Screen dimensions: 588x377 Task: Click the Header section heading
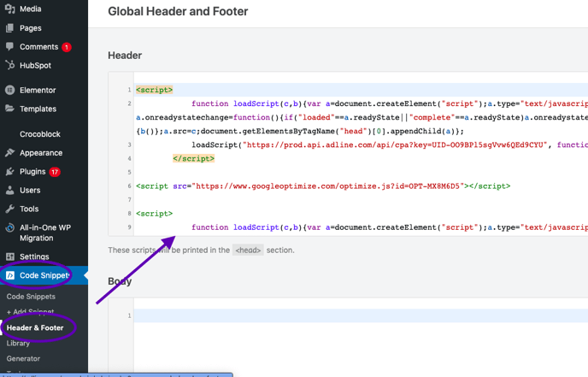tap(125, 56)
